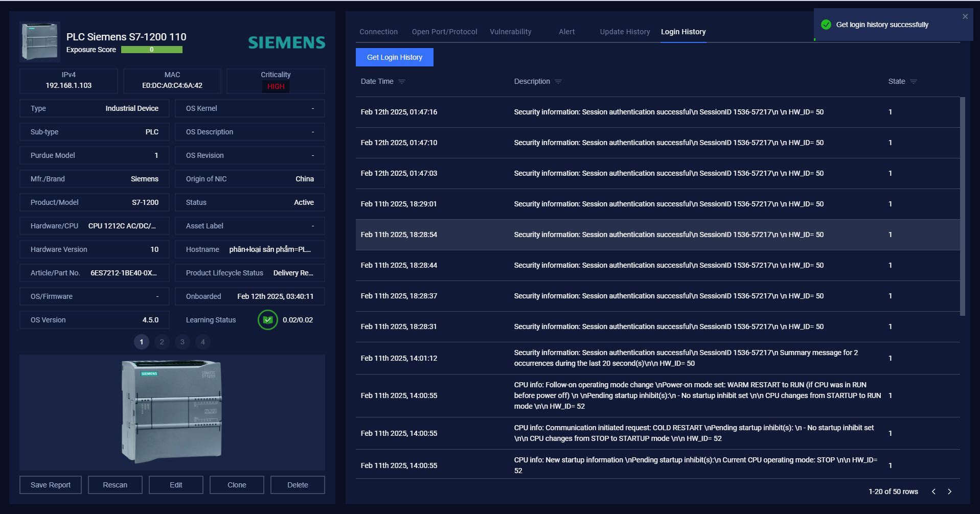Viewport: 980px width, 514px height.
Task: Click the Learning Status value 0.02/0.02
Action: [x=298, y=320]
